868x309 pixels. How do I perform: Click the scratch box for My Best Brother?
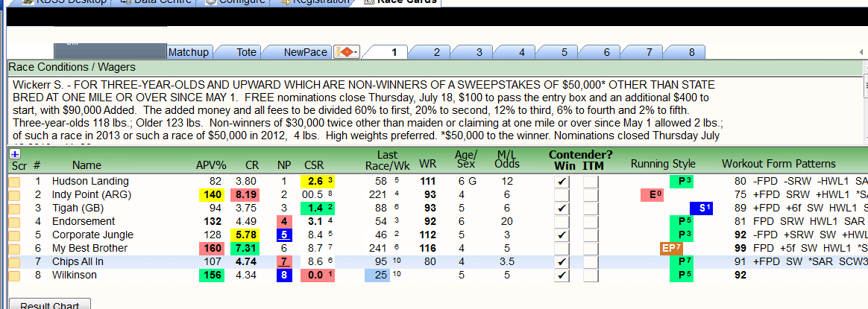tap(14, 248)
